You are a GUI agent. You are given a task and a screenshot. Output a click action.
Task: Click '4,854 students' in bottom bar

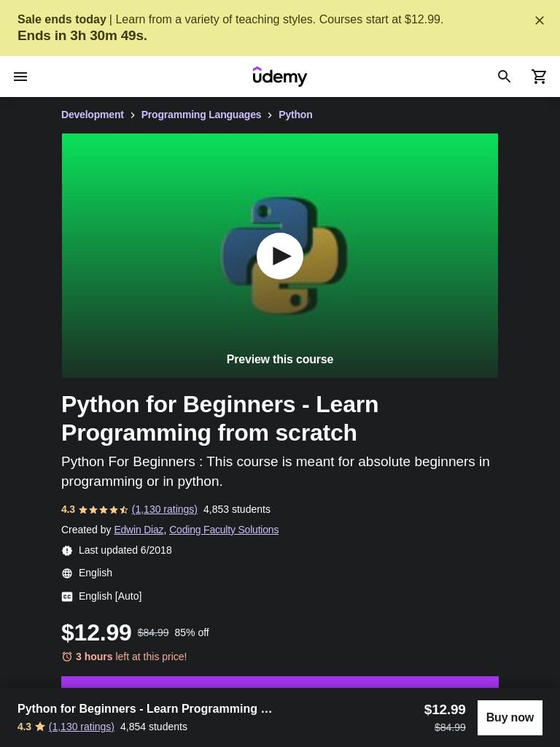pyautogui.click(x=154, y=727)
